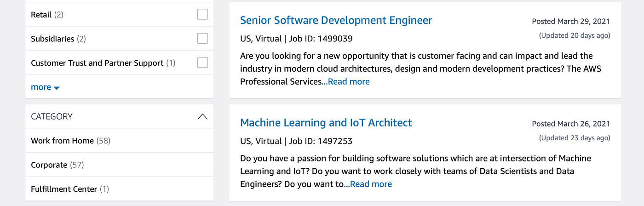The image size is (644, 206).
Task: Check Customer Trust and Partner Support box
Action: coord(202,62)
